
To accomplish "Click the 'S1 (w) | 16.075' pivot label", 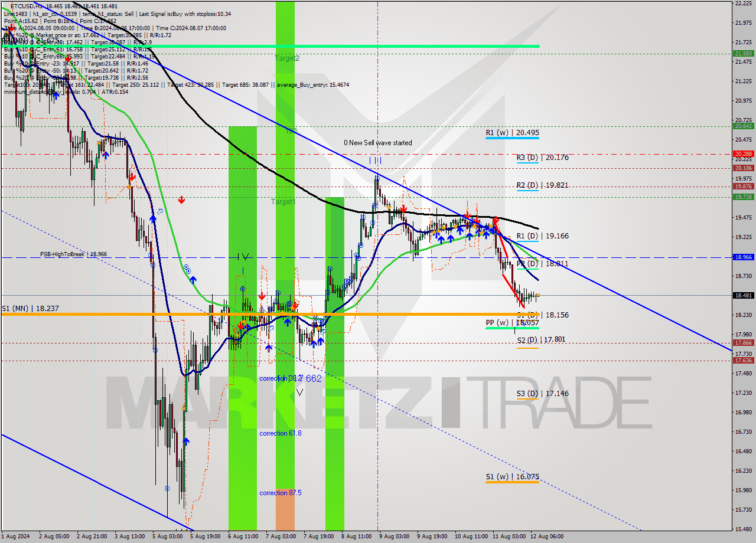I will 512,477.
